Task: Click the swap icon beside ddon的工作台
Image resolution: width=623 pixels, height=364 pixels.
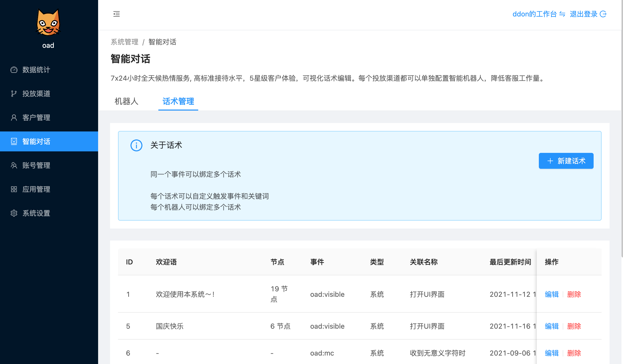Action: click(x=562, y=14)
